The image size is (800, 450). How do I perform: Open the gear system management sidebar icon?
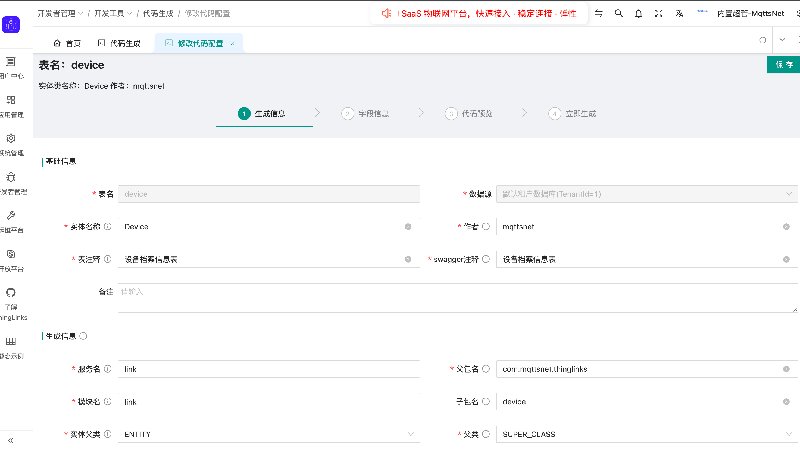pos(11,138)
